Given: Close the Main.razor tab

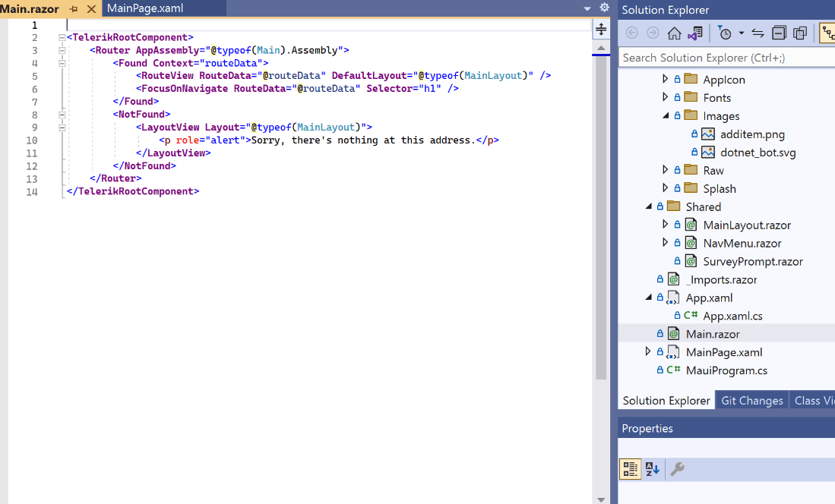Looking at the screenshot, I should 92,9.
